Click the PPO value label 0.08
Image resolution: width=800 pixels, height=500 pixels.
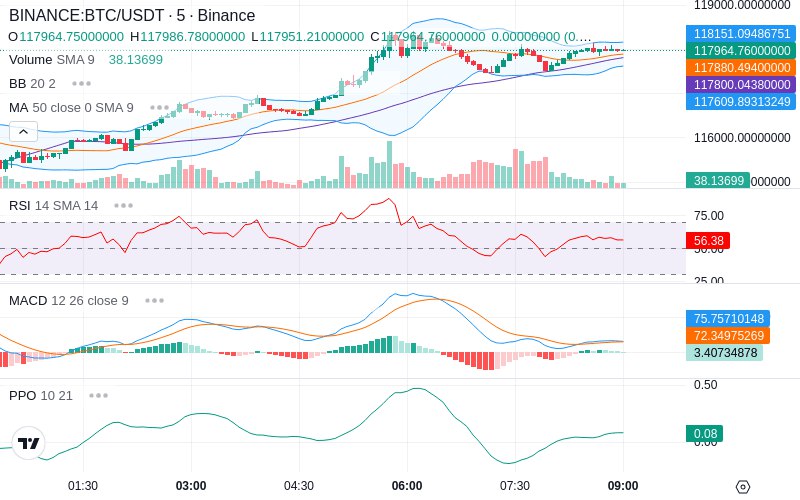coord(705,434)
